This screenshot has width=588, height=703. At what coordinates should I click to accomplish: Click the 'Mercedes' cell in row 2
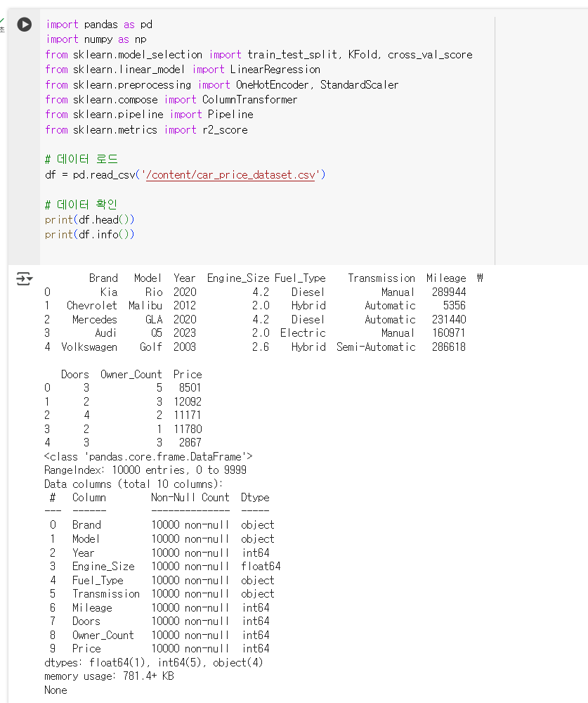(x=95, y=320)
